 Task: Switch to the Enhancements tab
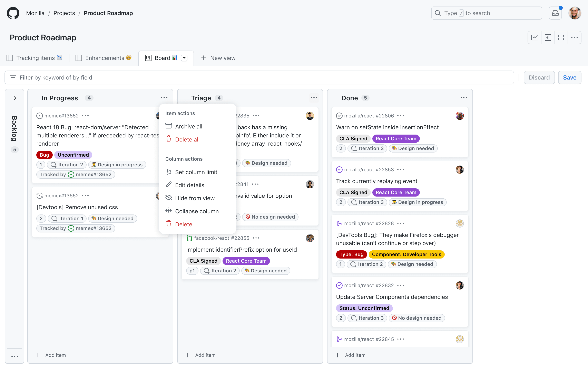coord(105,58)
